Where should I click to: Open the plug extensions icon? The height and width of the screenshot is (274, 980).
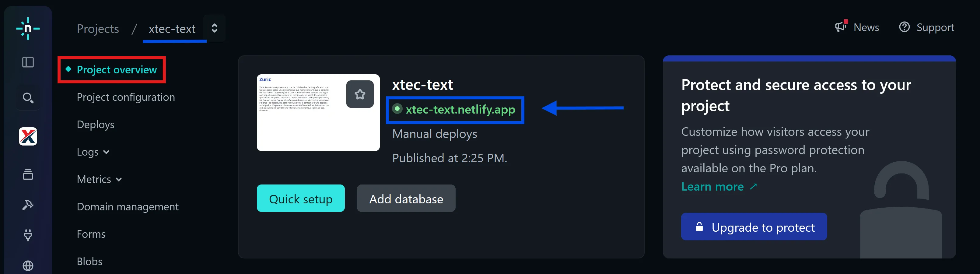[x=28, y=235]
